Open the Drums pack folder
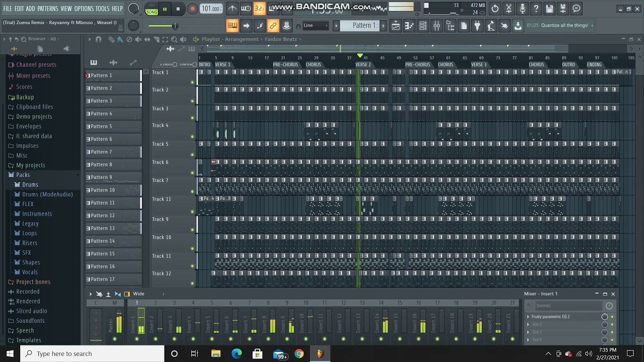 point(30,185)
